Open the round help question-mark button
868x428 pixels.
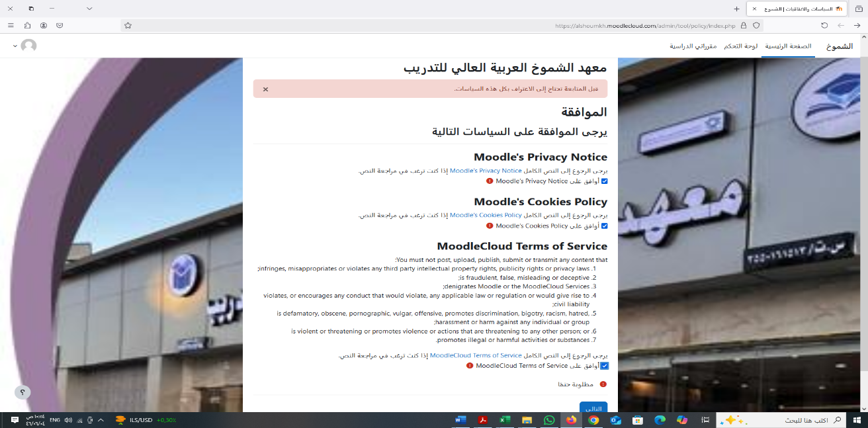click(22, 392)
